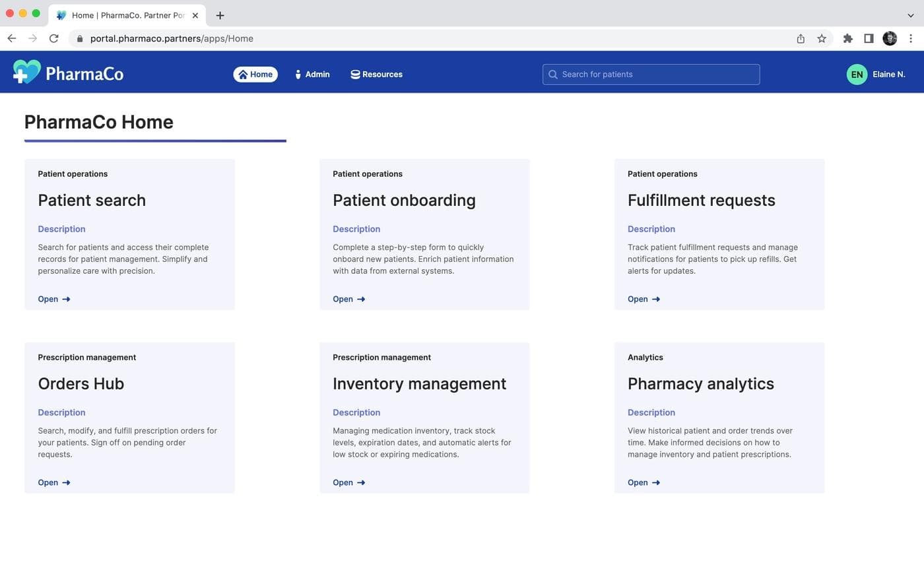924x584 pixels.
Task: Open Fulfillment requests
Action: point(643,299)
